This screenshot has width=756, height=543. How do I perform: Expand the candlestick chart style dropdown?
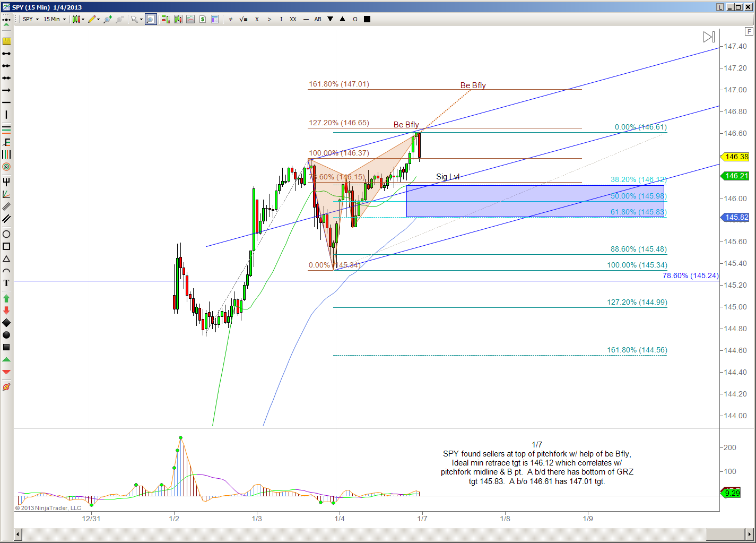(79, 19)
